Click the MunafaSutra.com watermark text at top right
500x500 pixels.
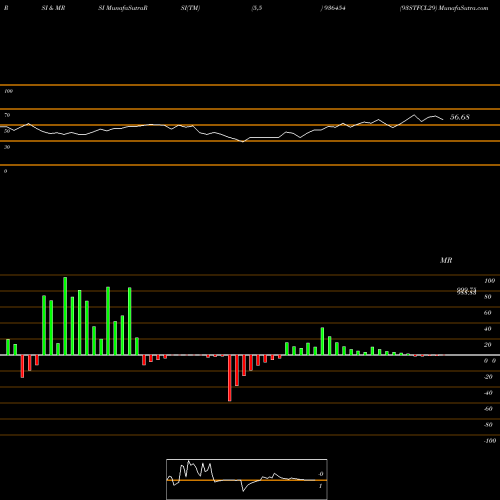pyautogui.click(x=464, y=8)
